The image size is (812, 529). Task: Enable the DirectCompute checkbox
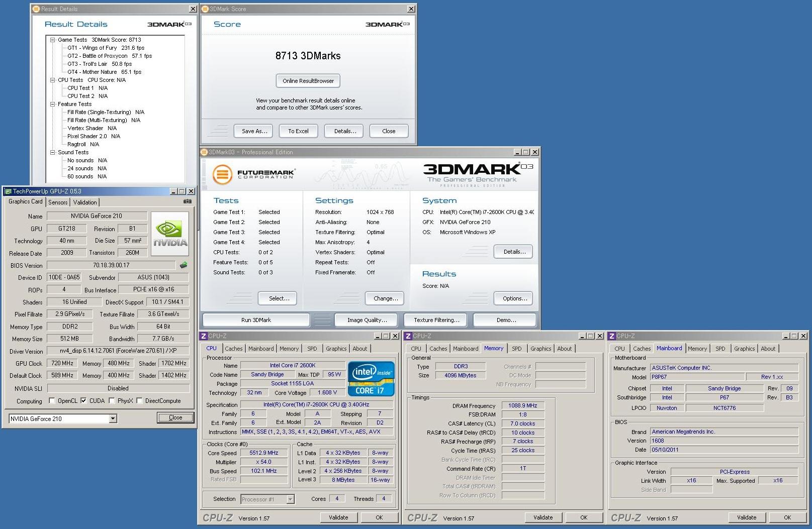pos(139,400)
